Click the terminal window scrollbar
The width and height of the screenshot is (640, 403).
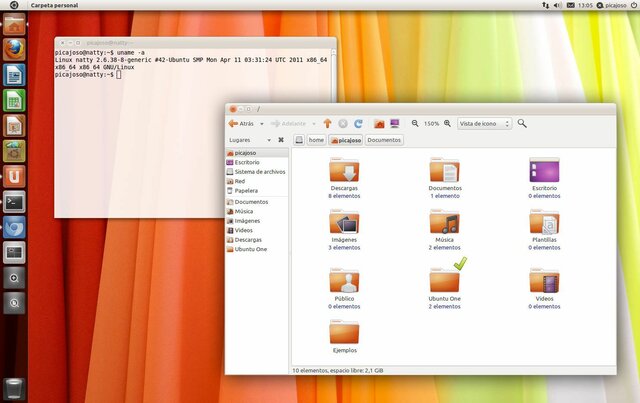[333, 76]
